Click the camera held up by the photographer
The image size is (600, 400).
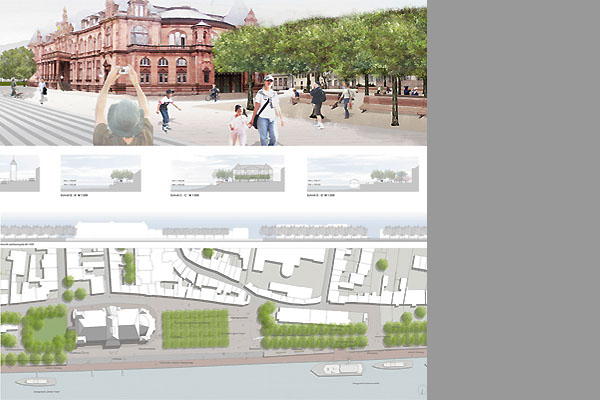(124, 72)
